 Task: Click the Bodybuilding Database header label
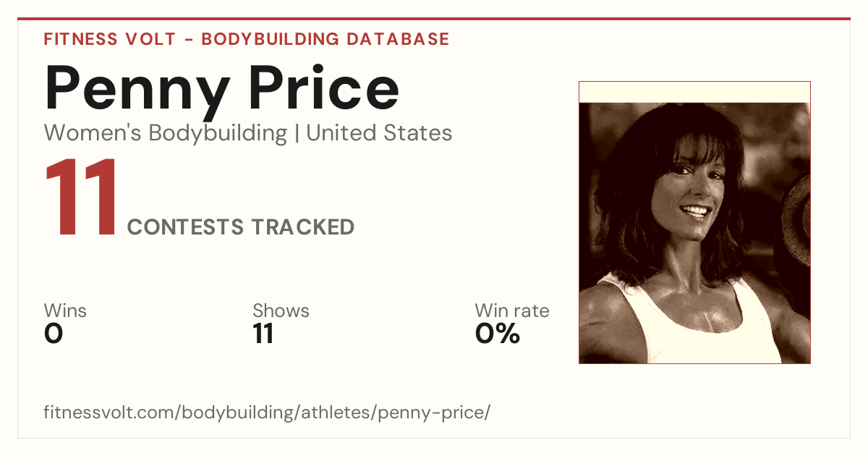pyautogui.click(x=325, y=39)
